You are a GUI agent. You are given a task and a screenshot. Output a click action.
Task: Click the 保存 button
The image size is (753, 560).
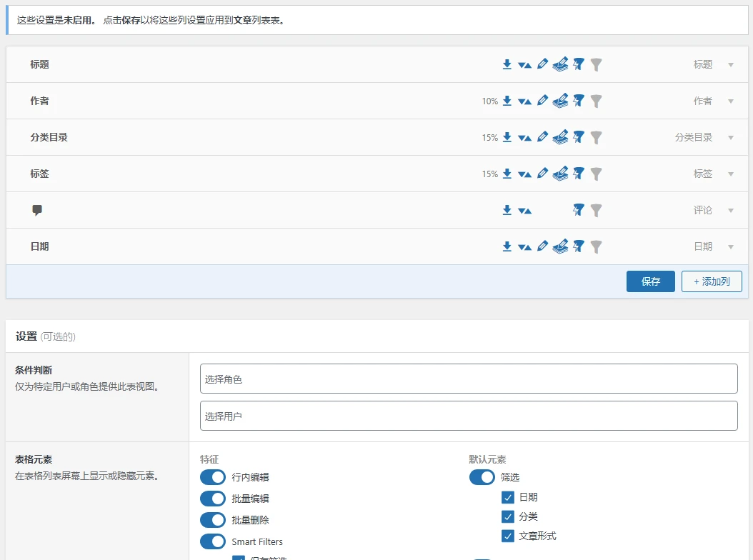[x=650, y=281]
